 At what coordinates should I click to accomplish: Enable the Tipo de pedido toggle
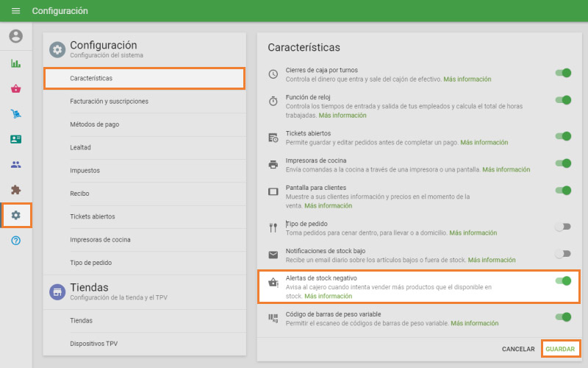pos(563,227)
